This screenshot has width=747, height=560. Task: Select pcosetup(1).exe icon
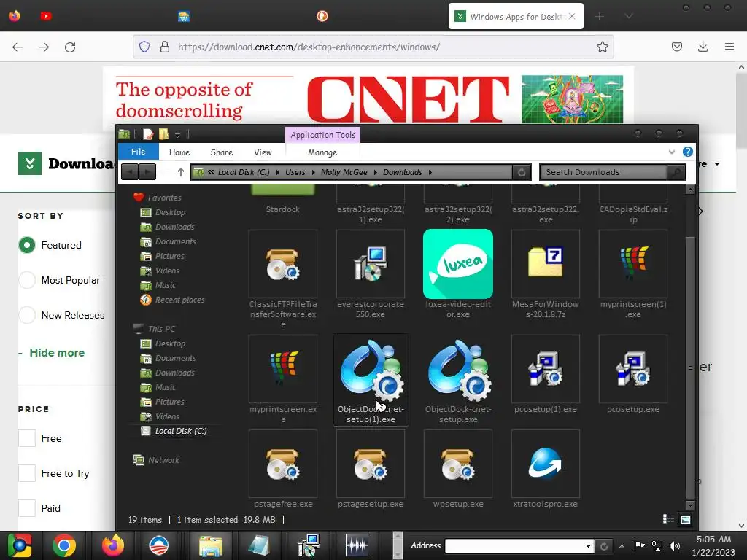(x=546, y=368)
